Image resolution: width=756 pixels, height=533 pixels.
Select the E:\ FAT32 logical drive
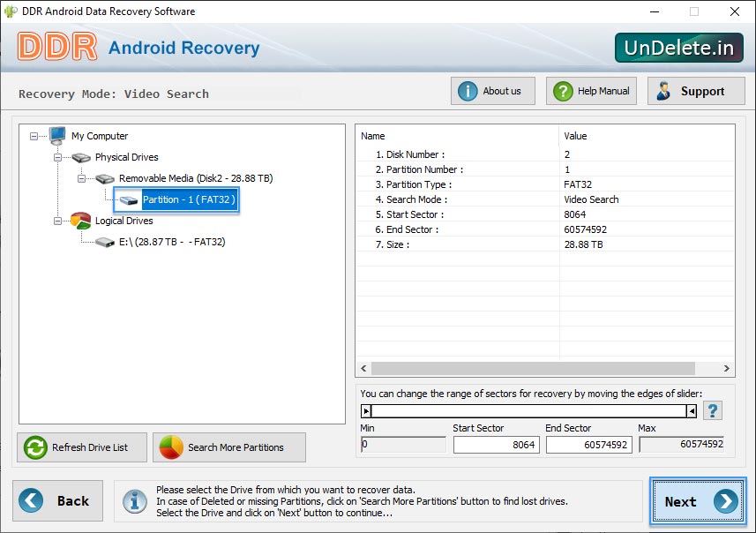(172, 242)
